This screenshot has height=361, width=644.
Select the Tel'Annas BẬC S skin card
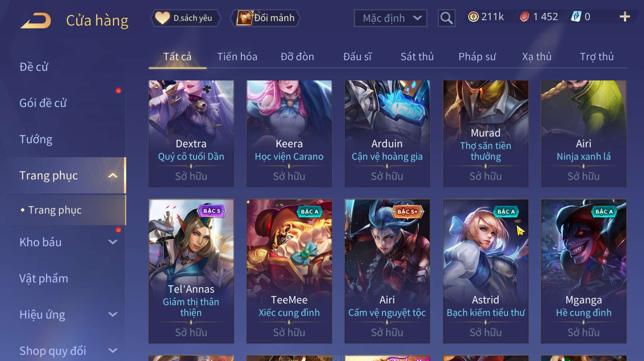point(191,271)
